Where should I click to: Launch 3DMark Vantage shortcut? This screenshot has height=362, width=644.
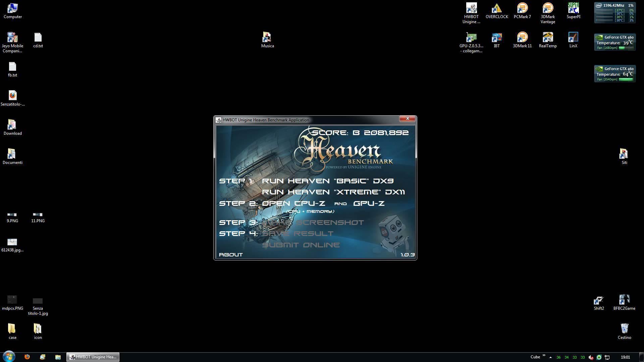(x=548, y=13)
